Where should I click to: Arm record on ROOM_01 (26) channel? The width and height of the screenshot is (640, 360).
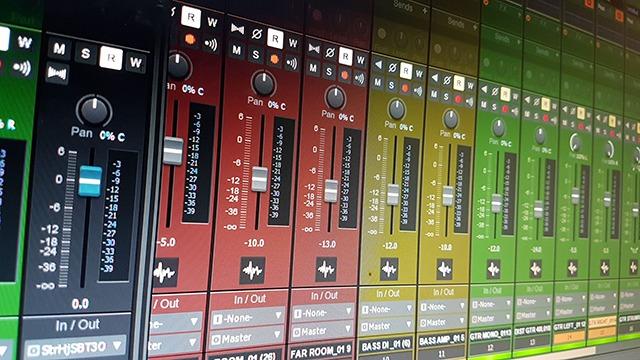pos(274,59)
